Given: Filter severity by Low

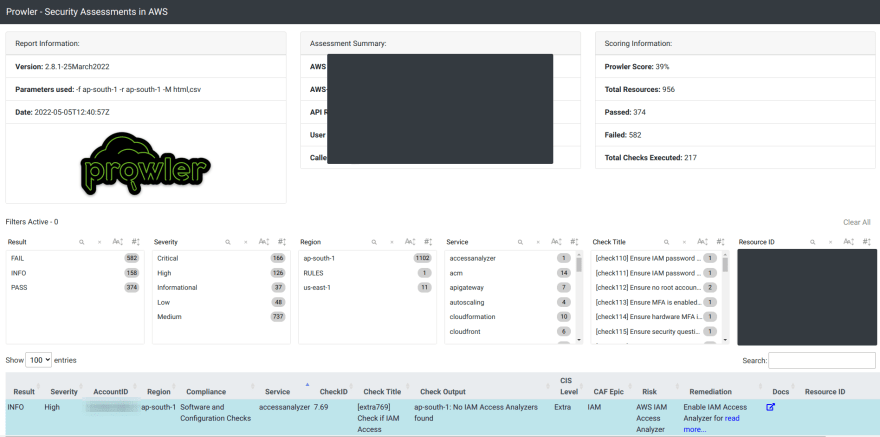Looking at the screenshot, I should pos(221,302).
